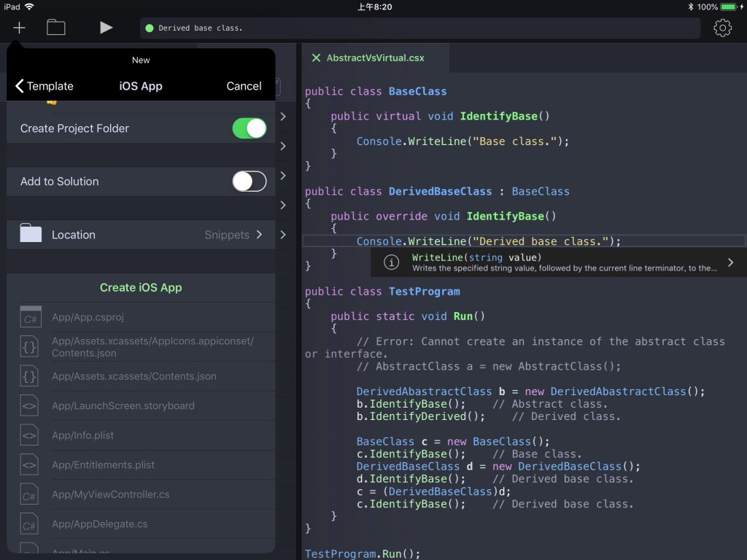
Task: Tap Create iOS App button
Action: [x=141, y=287]
